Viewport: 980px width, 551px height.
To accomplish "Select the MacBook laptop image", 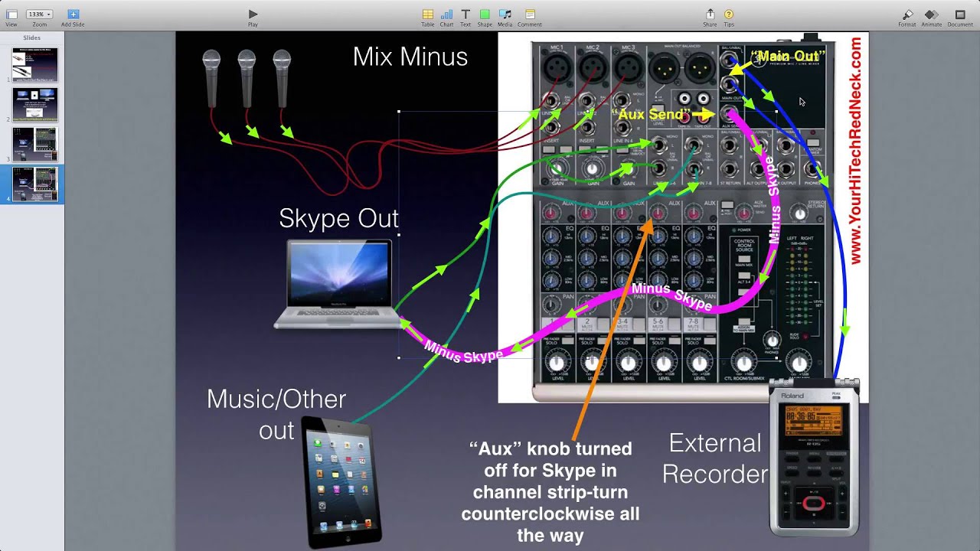I will [x=337, y=284].
